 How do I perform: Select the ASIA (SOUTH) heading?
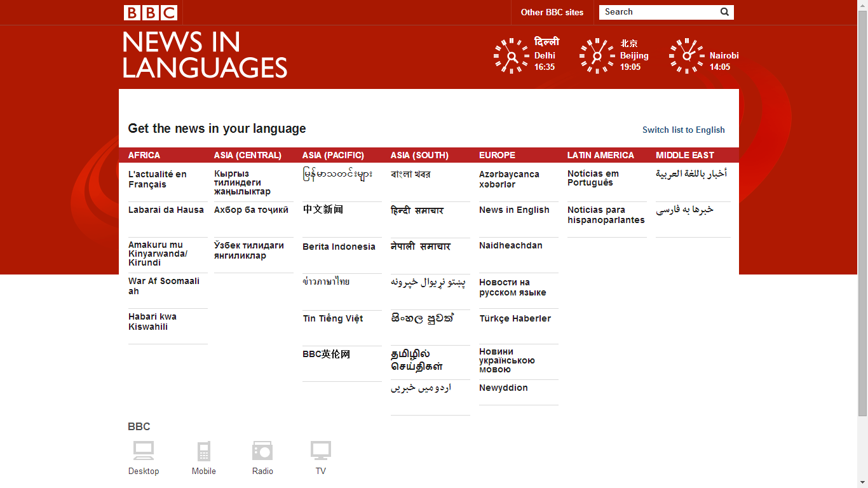[x=419, y=155]
